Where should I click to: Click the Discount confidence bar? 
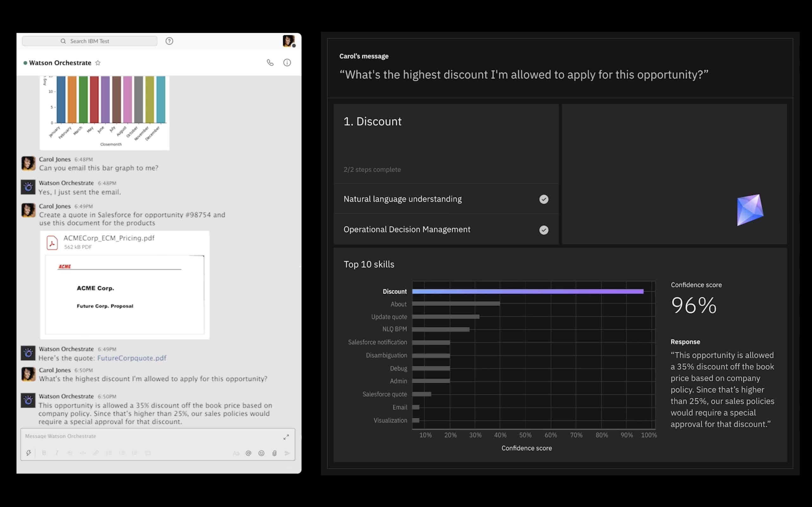527,292
